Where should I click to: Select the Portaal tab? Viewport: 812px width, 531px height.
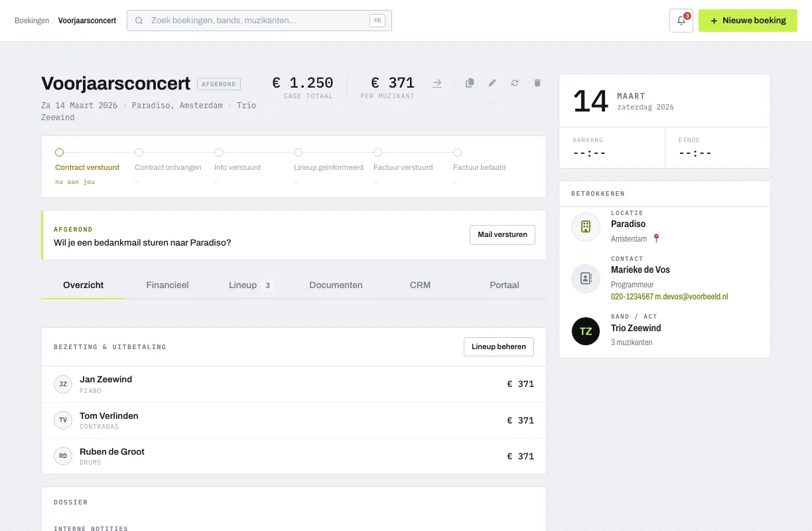tap(504, 285)
